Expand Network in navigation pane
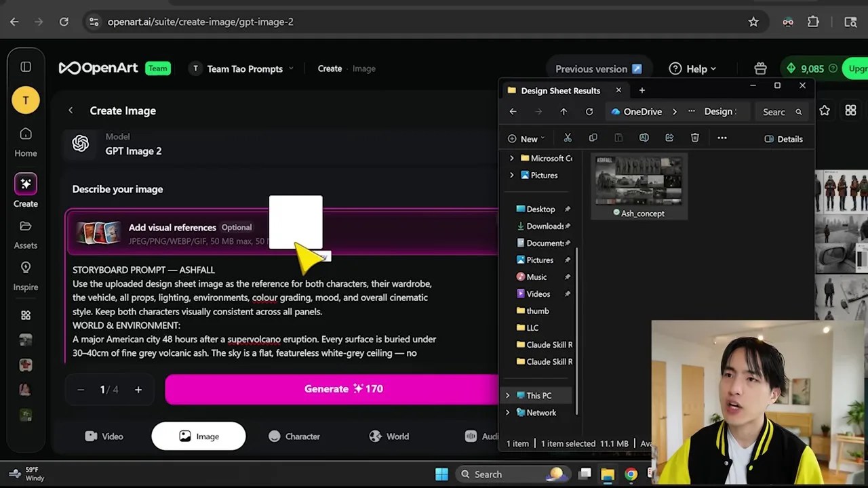The height and width of the screenshot is (488, 868). pyautogui.click(x=508, y=412)
